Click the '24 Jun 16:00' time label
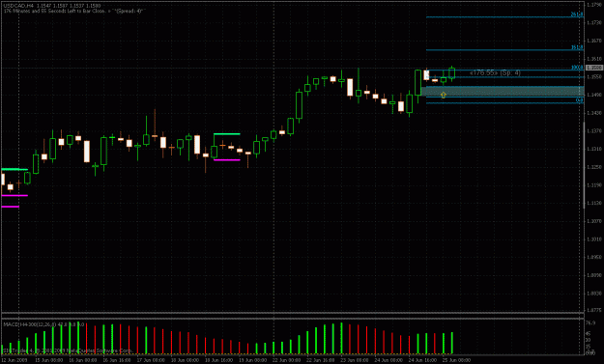This screenshot has width=604, height=364. [x=422, y=360]
